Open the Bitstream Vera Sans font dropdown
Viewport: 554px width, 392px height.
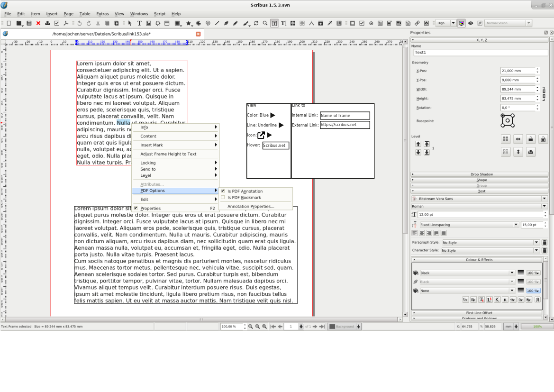[x=544, y=199]
